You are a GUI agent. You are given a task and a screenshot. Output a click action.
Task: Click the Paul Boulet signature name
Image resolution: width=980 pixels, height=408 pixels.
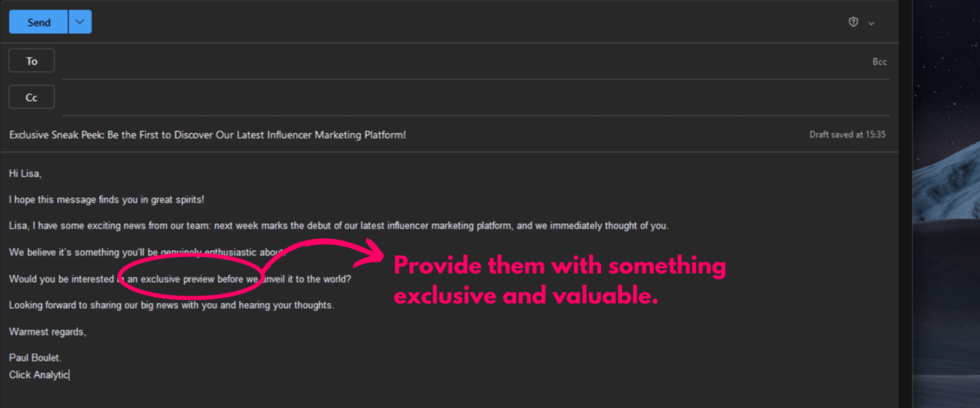coord(34,358)
